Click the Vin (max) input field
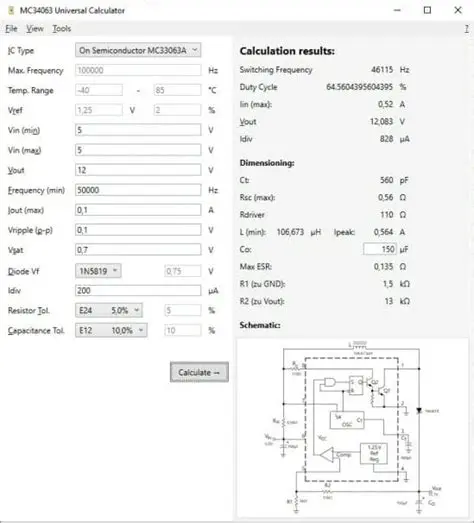 [138, 150]
